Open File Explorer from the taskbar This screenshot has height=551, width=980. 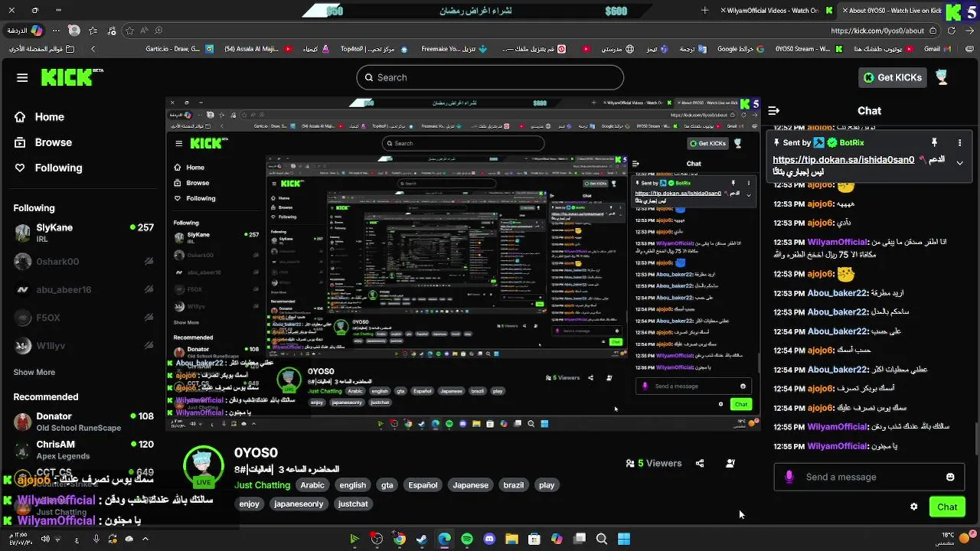tap(511, 539)
